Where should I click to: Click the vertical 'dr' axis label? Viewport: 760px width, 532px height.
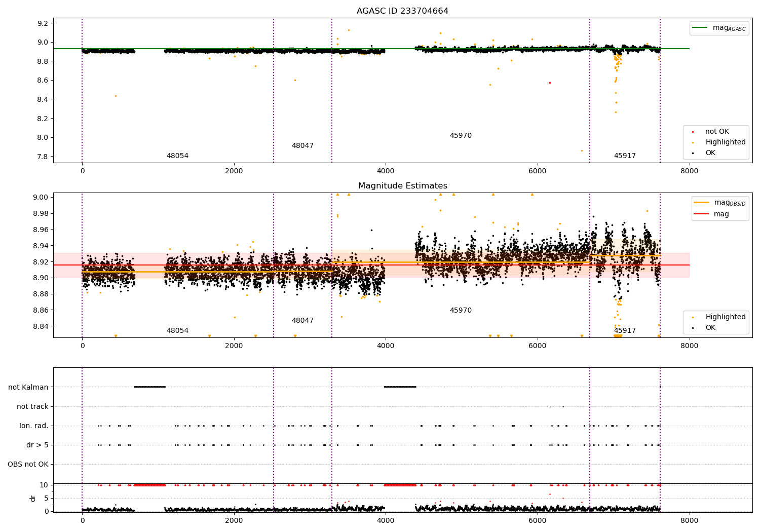(33, 498)
